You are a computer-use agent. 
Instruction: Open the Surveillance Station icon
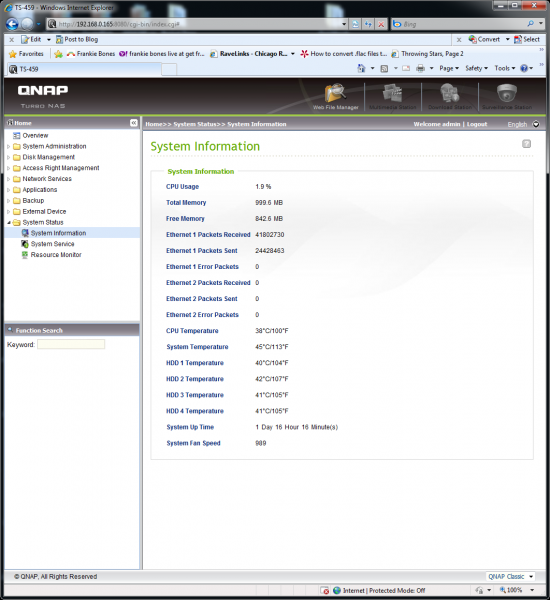click(x=507, y=96)
